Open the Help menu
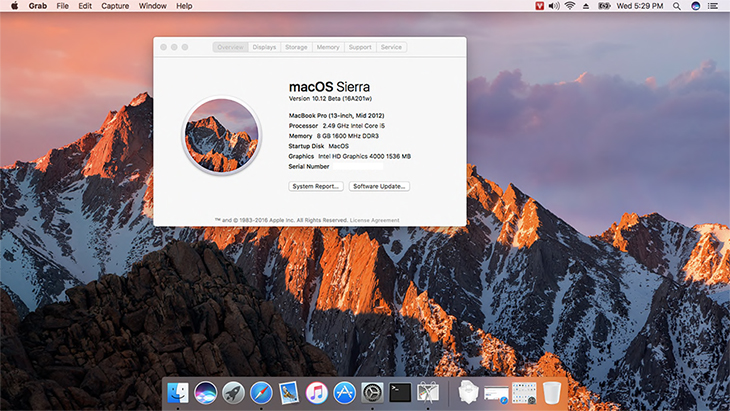Screen dimensions: 730x411 [184, 6]
